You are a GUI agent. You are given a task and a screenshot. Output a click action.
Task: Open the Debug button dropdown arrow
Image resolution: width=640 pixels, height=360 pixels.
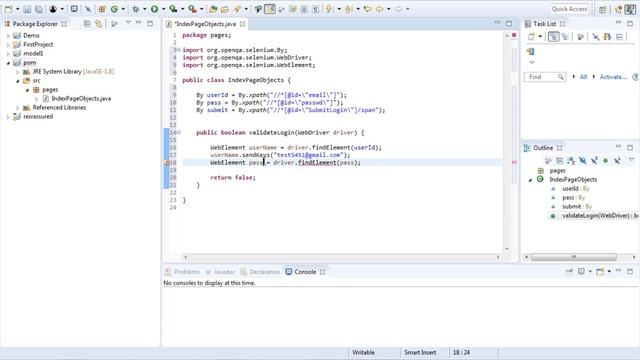[x=144, y=9]
